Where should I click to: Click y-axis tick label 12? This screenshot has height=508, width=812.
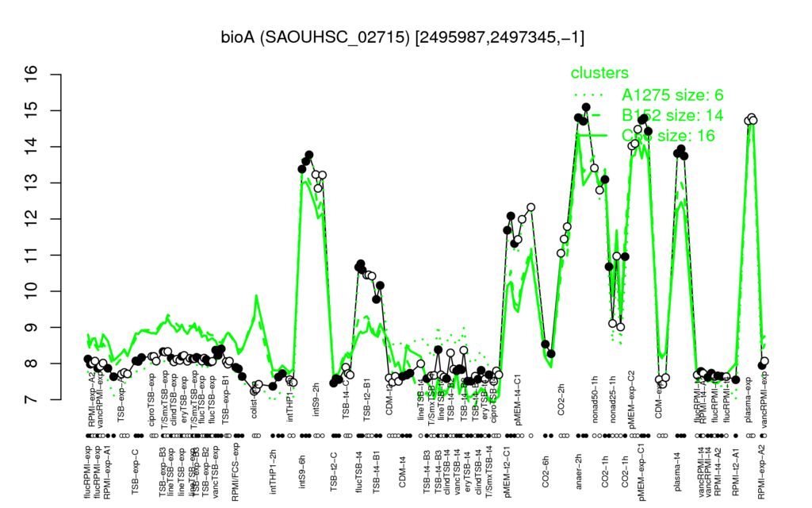tap(31, 219)
